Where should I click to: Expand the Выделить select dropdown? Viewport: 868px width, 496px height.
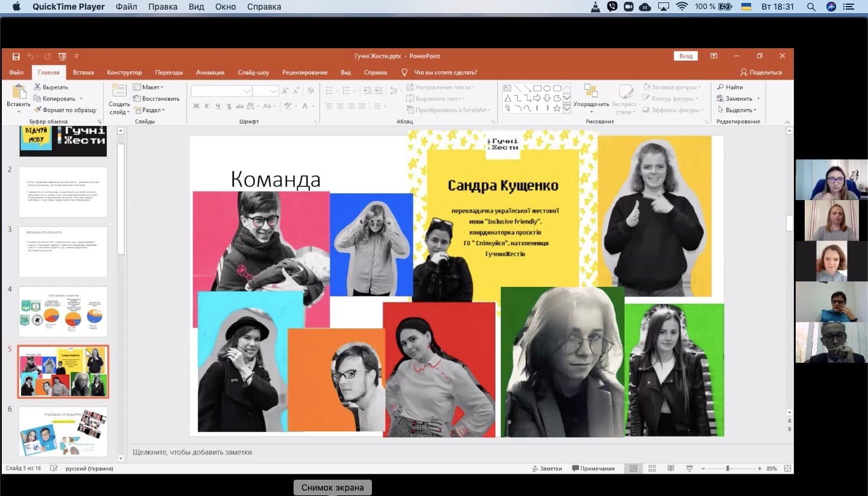click(737, 110)
